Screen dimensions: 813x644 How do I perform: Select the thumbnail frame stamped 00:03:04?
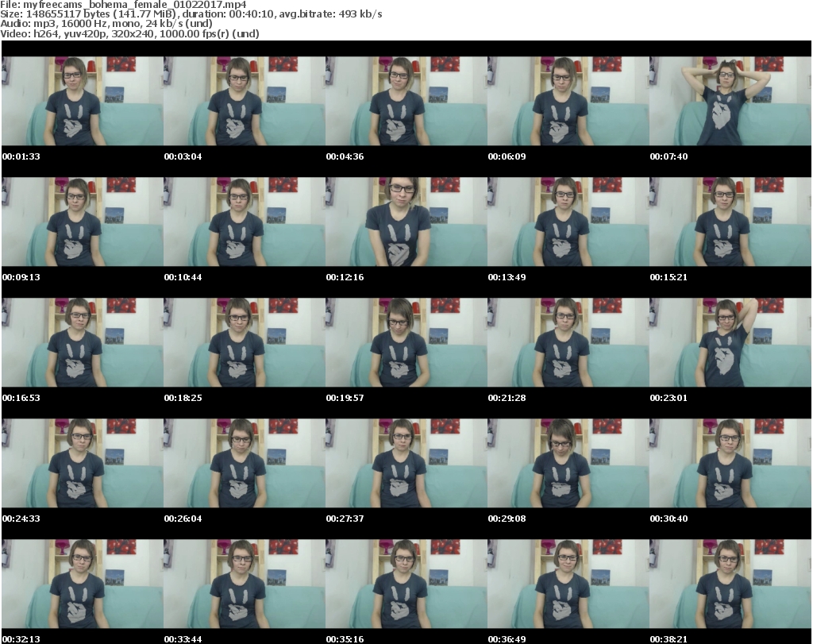pyautogui.click(x=245, y=101)
